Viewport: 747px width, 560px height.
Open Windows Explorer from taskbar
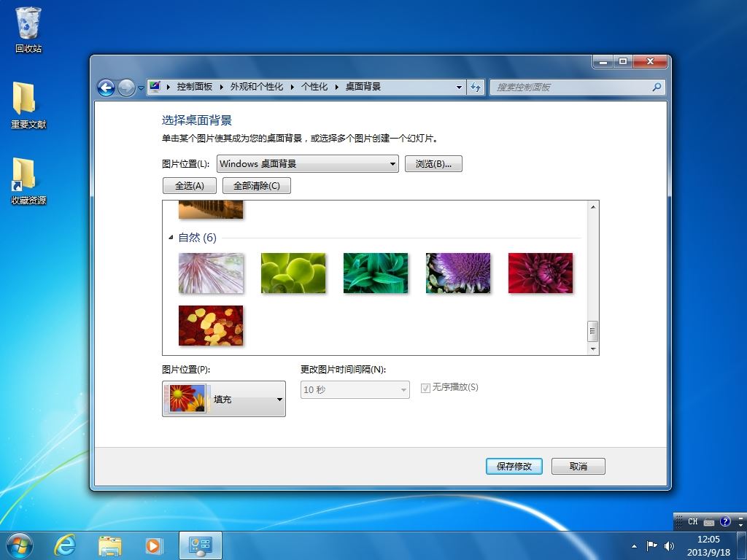tap(109, 545)
